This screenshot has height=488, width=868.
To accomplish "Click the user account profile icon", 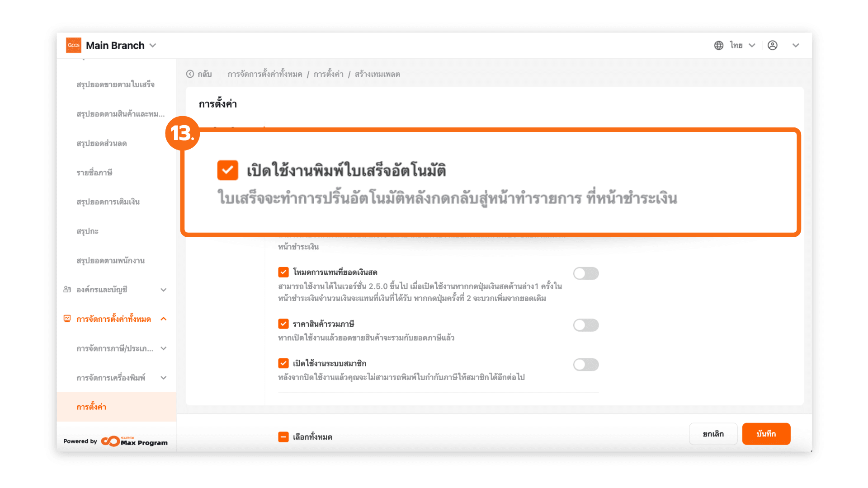I will (773, 45).
